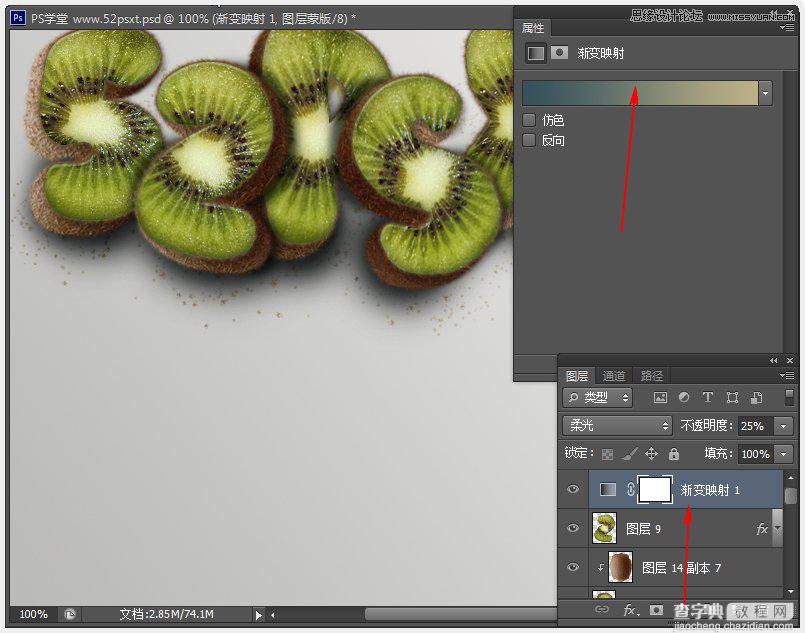Click the gradient map adjustment icon in Properties
The width and height of the screenshot is (805, 633).
(x=535, y=53)
